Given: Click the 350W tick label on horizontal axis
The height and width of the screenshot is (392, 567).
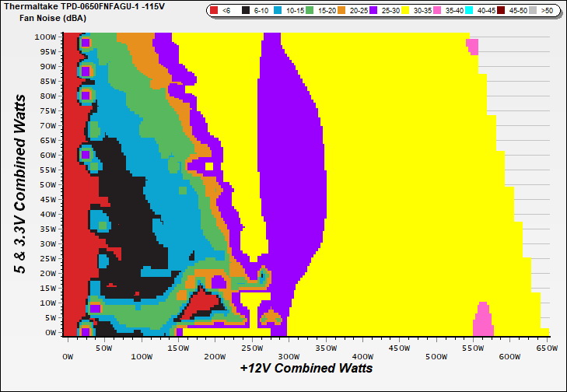Looking at the screenshot, I should (326, 357).
